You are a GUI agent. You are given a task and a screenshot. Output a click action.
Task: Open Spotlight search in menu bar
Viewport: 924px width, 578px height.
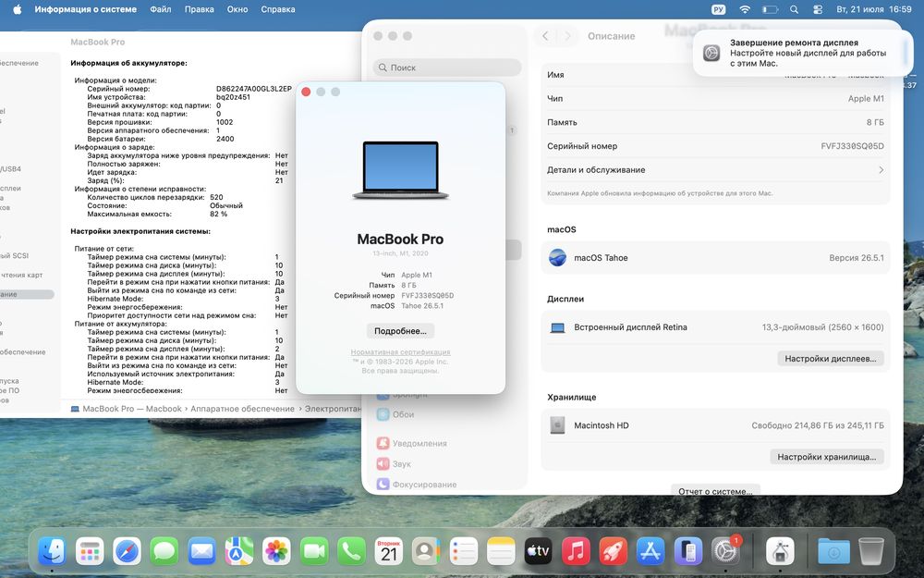click(x=794, y=9)
